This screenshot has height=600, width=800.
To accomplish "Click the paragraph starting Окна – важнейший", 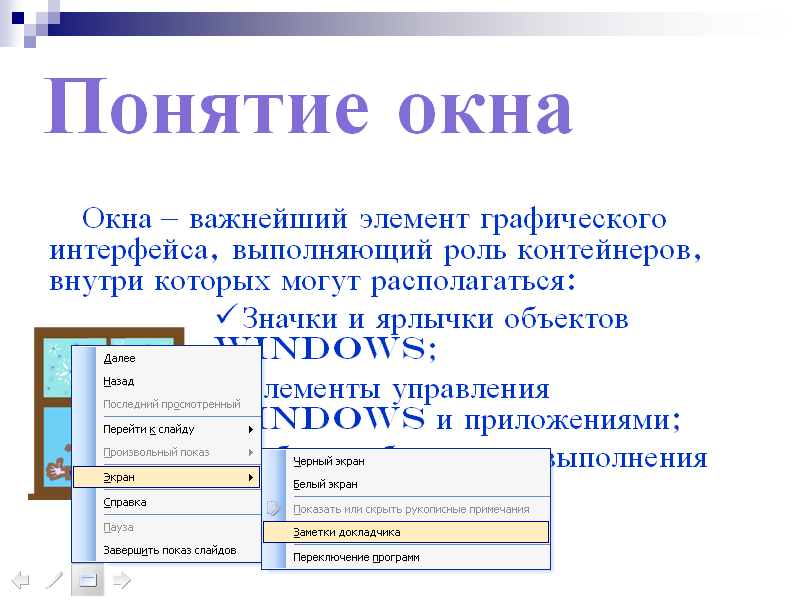I will coord(375,250).
